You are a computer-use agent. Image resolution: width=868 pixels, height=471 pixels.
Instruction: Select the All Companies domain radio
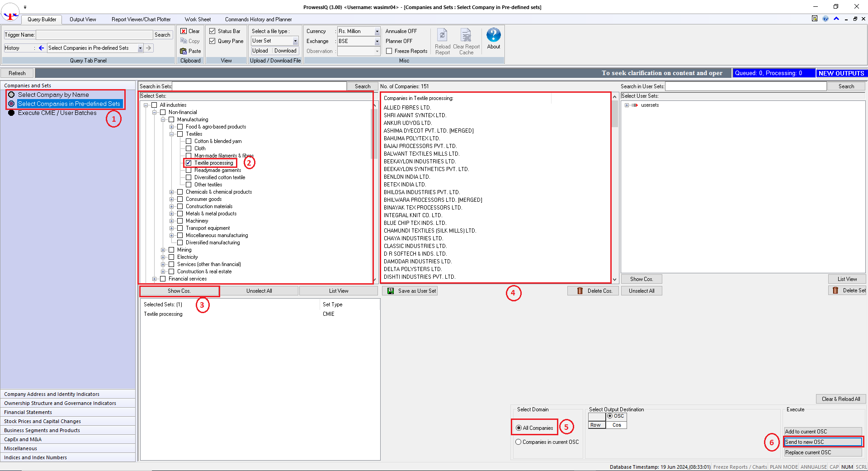(519, 428)
